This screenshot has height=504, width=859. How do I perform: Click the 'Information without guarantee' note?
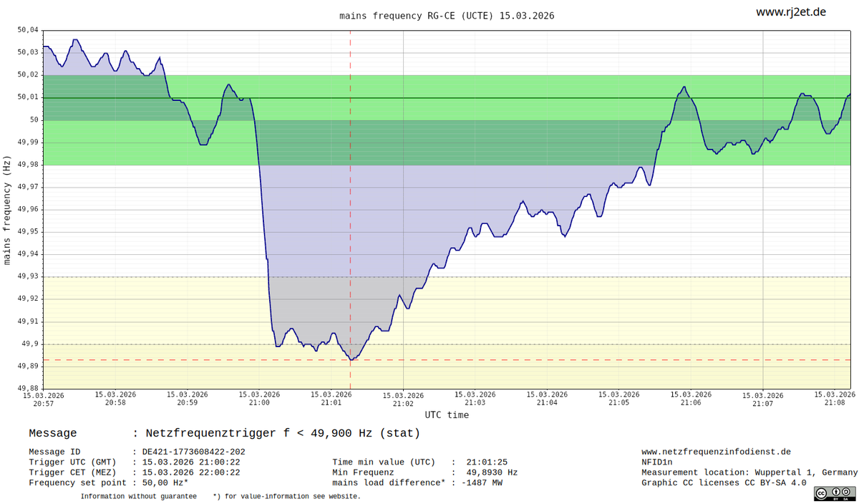[138, 496]
